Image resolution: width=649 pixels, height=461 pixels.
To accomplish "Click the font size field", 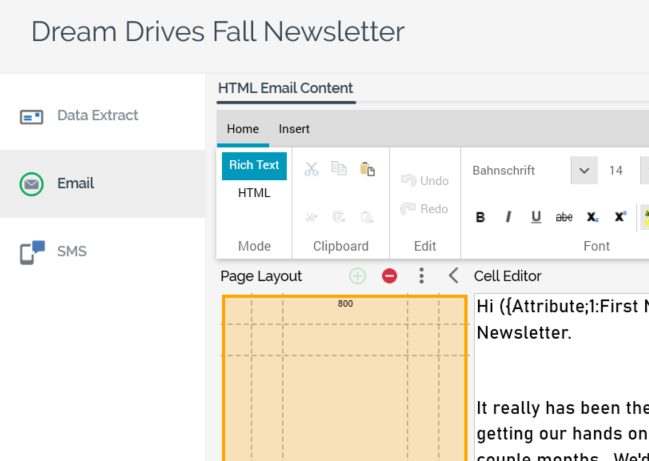I will [617, 170].
